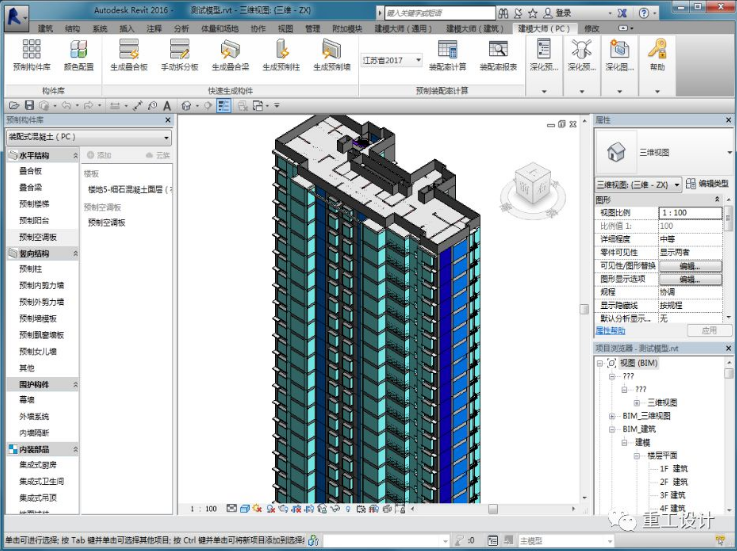
Task: Open the 装配率计算 calculator
Action: pyautogui.click(x=447, y=55)
